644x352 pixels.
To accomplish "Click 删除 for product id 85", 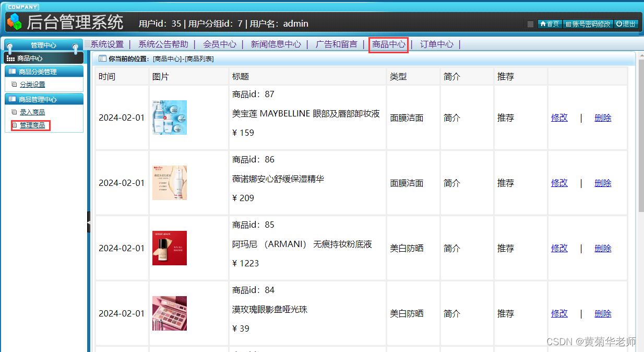I will (x=603, y=248).
